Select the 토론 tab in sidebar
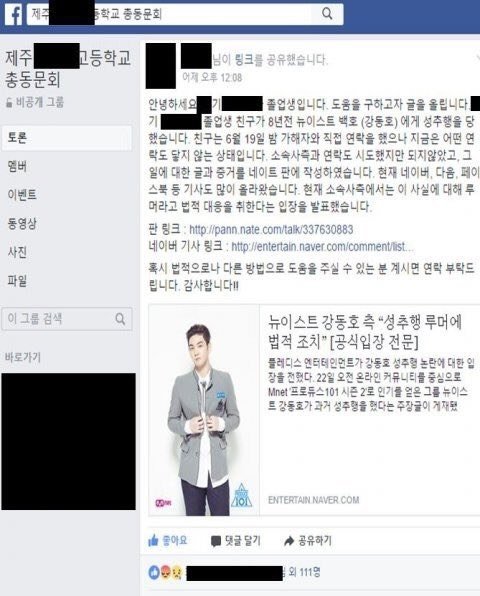Image resolution: width=480 pixels, height=596 pixels. (x=67, y=138)
